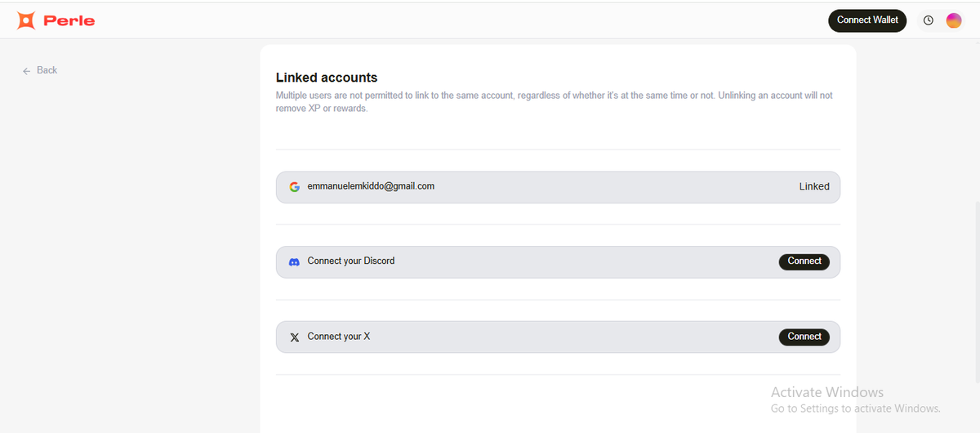Click the "Connect your X" label

[x=339, y=337]
